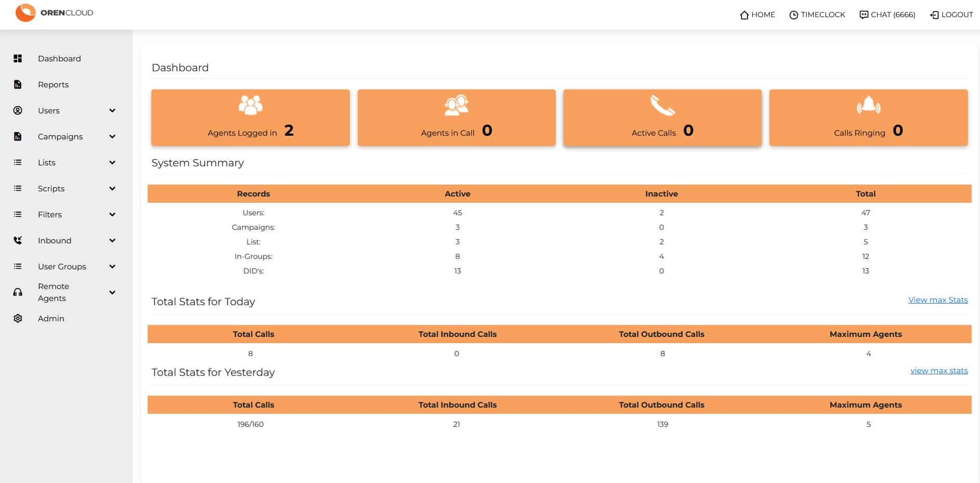
Task: Click the Inactive column header
Action: click(661, 194)
